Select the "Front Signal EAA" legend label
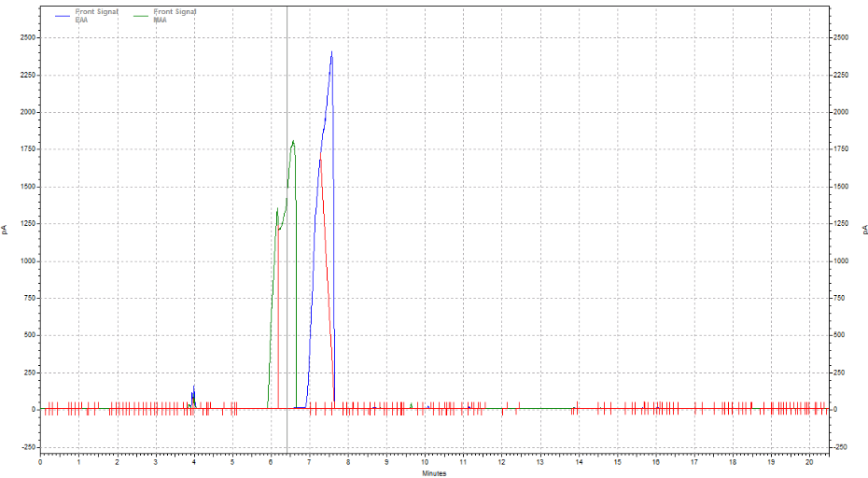Screen dimensions: 868x478 [x=96, y=16]
